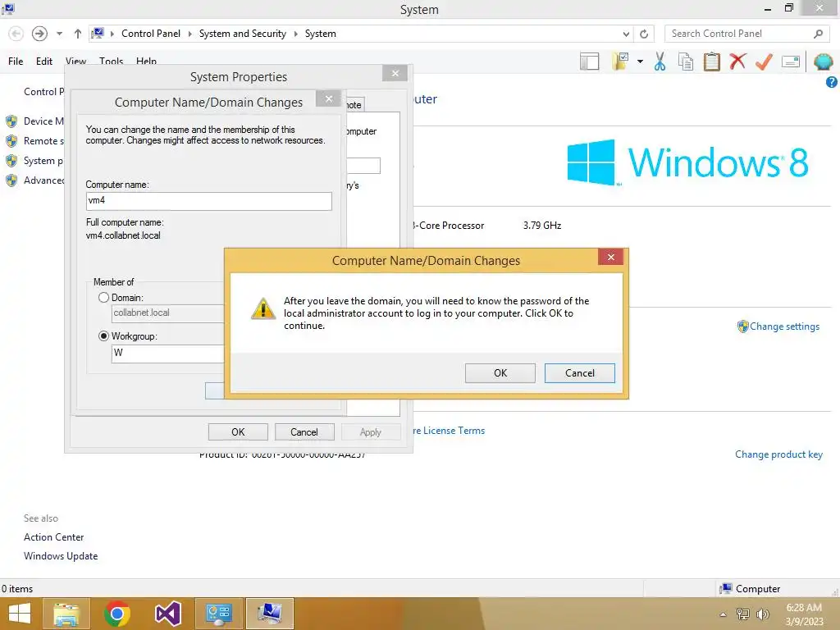The image size is (840, 630).
Task: Click the Paste clipboard icon
Action: click(x=711, y=62)
